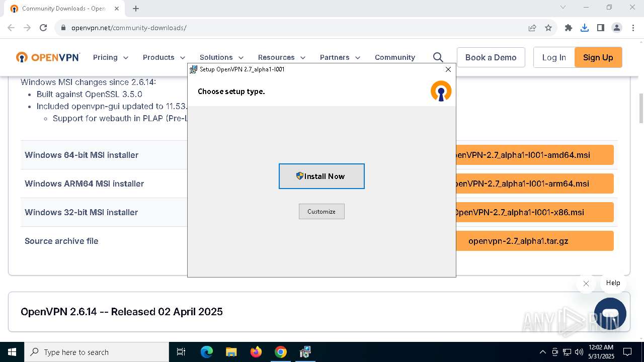Open the Community menu item
644x362 pixels.
click(395, 57)
